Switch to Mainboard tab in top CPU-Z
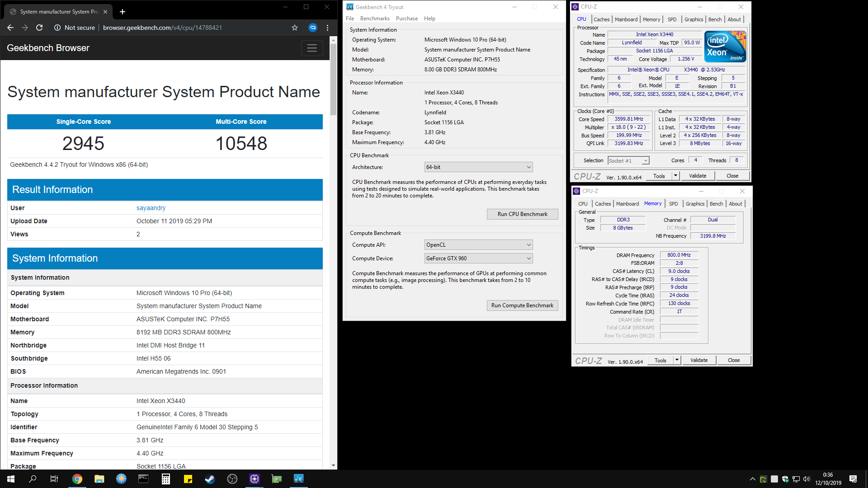The height and width of the screenshot is (488, 868). [626, 19]
